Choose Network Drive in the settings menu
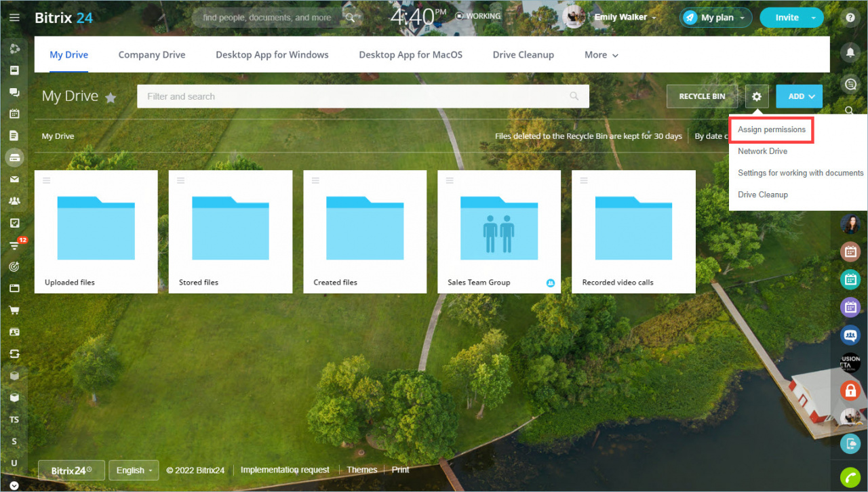Image resolution: width=868 pixels, height=492 pixels. 762,151
